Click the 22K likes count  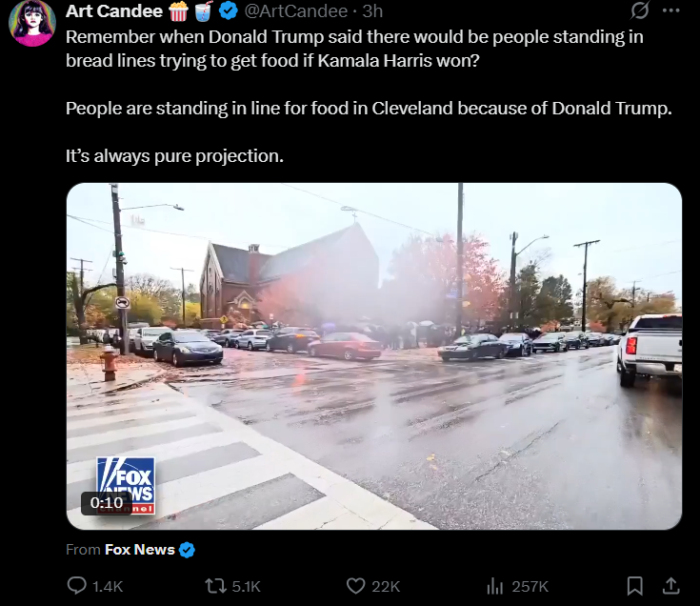point(386,586)
